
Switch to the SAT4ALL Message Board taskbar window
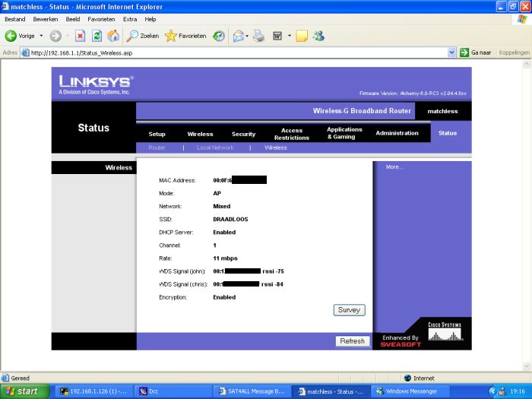[x=252, y=391]
